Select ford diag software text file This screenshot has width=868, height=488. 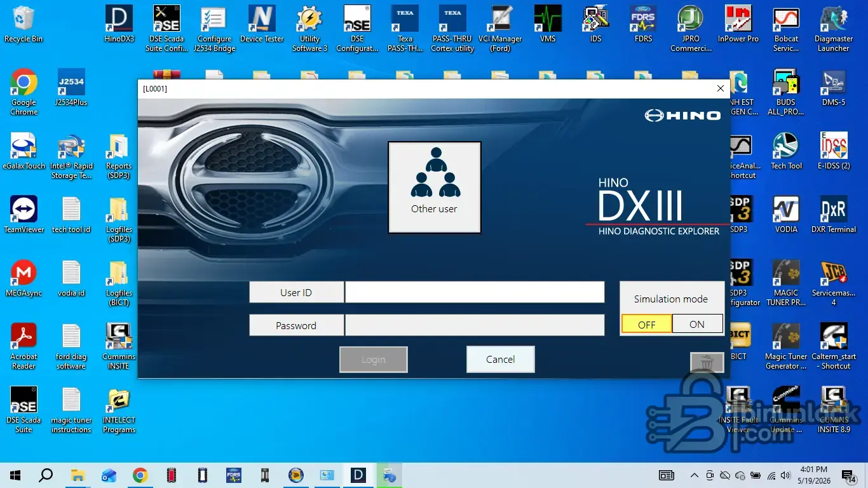pyautogui.click(x=71, y=346)
